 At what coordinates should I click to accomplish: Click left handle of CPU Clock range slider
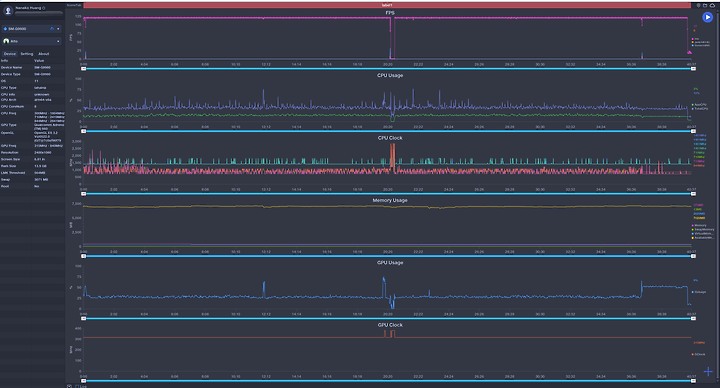84,194
